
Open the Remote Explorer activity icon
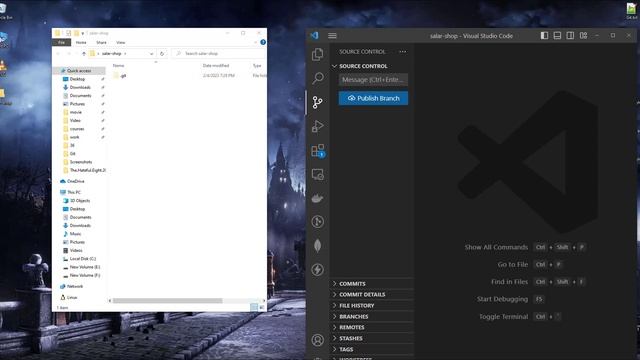pos(318,174)
